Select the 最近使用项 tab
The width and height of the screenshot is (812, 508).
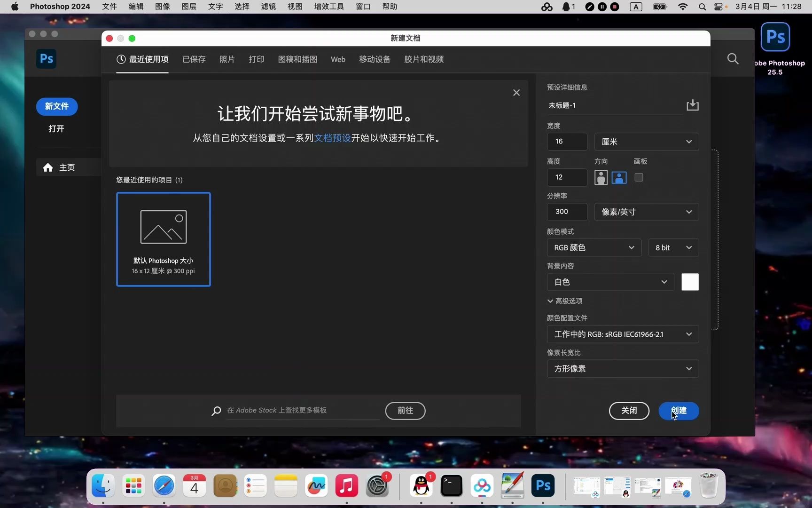point(142,59)
